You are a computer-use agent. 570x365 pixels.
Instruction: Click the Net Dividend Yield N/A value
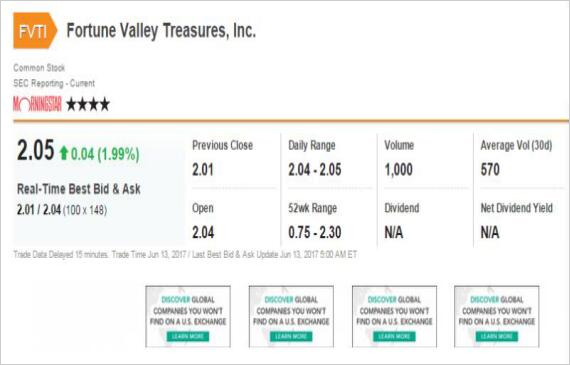490,232
